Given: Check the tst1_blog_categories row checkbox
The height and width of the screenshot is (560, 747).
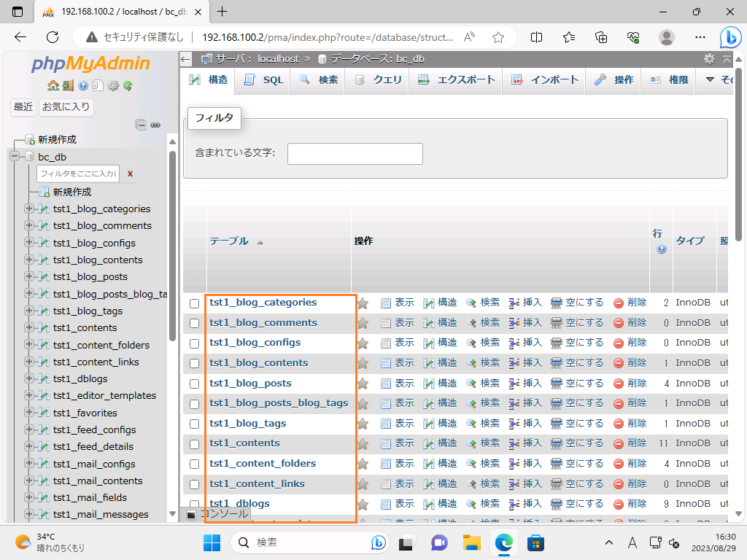Looking at the screenshot, I should tap(195, 303).
